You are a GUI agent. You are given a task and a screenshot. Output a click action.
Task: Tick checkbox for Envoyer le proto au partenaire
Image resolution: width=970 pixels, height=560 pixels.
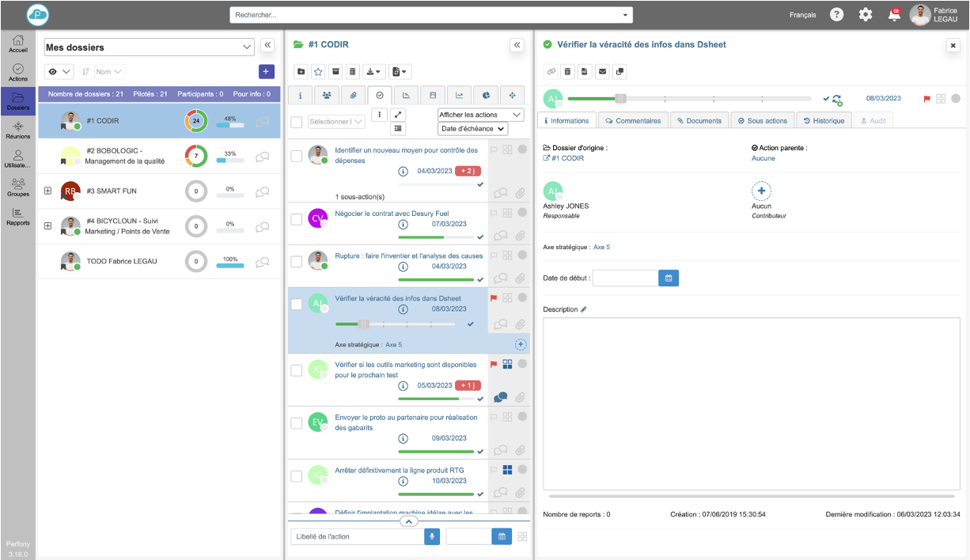297,423
